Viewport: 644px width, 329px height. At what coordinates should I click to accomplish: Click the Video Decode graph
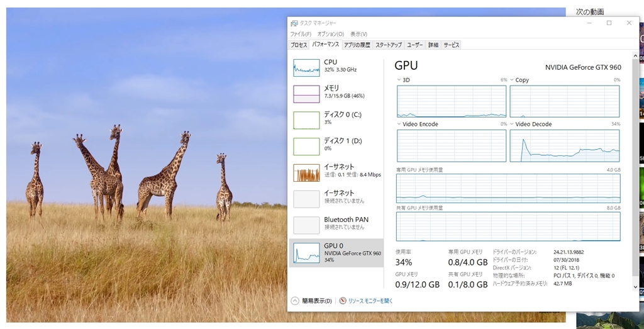(564, 146)
